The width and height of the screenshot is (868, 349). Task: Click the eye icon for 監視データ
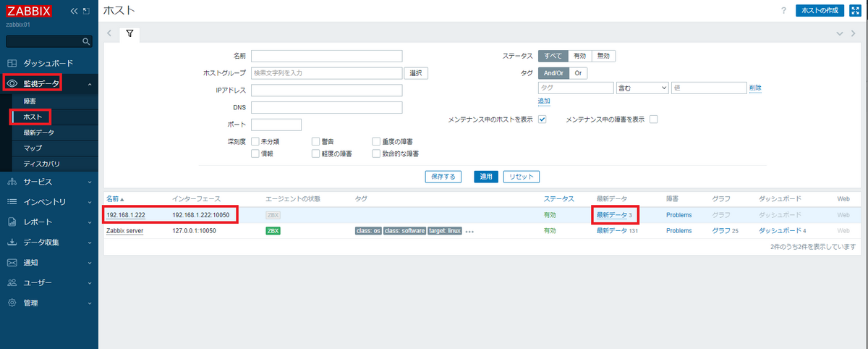point(12,84)
